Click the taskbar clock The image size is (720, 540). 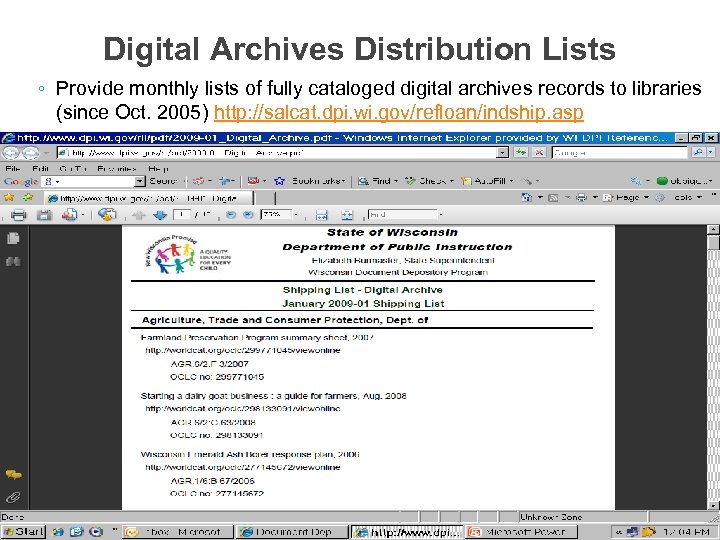[x=687, y=532]
